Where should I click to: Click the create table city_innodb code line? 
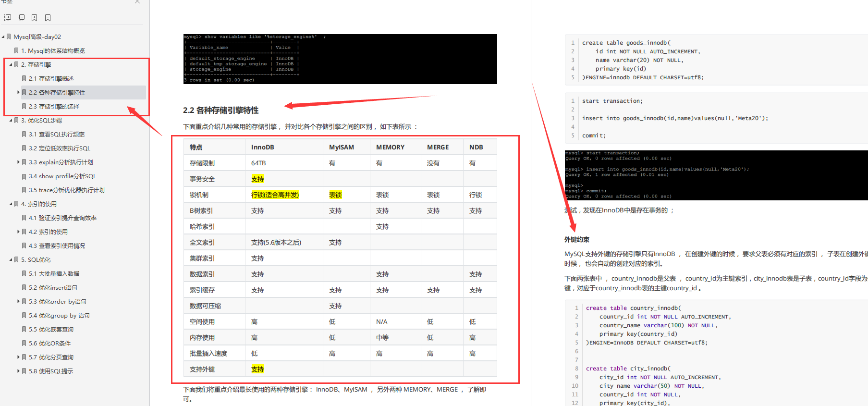coord(628,369)
